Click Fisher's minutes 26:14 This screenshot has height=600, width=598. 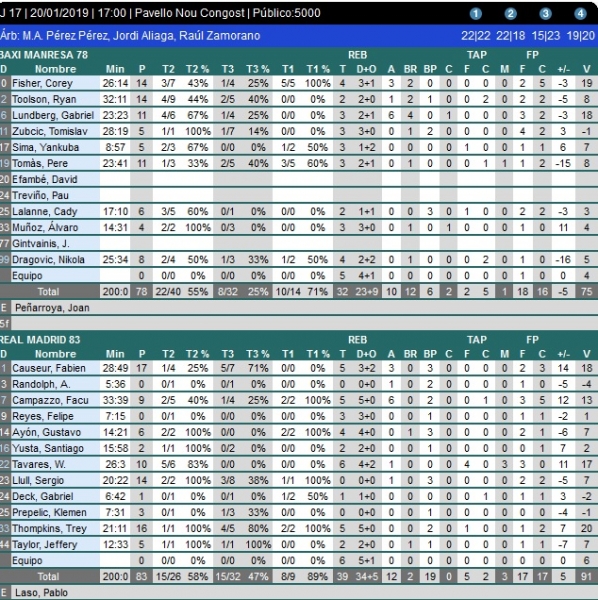[x=115, y=83]
